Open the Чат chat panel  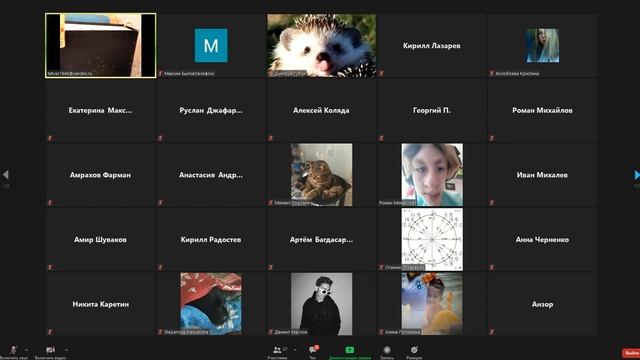[313, 352]
